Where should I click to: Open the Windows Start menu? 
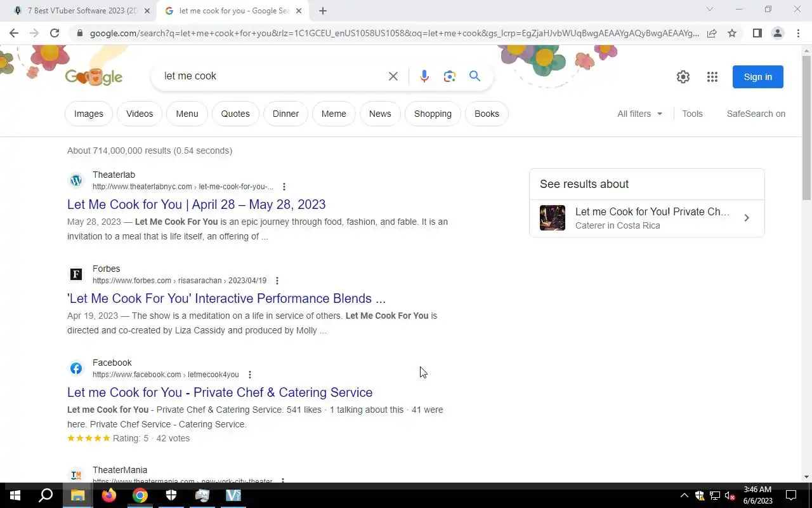(x=15, y=495)
